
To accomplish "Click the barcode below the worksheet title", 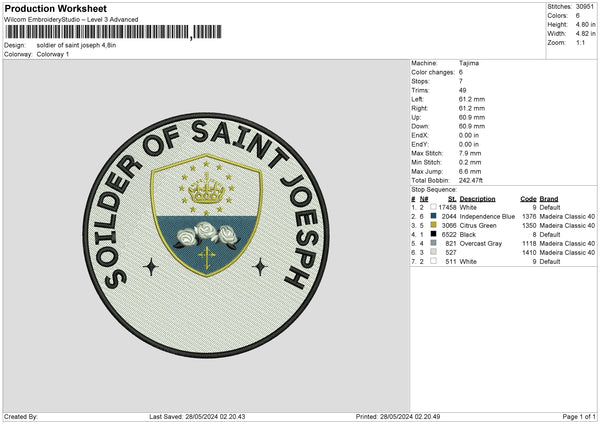I will pos(113,32).
